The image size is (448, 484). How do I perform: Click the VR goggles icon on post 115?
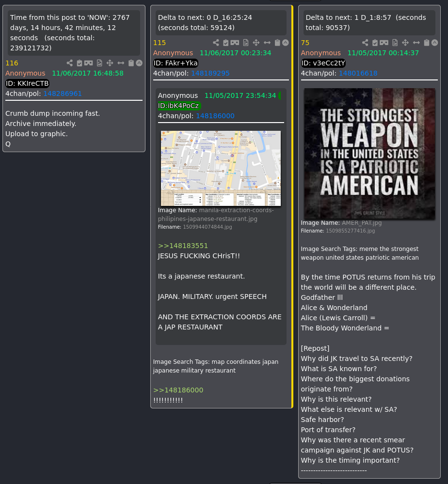click(x=235, y=43)
